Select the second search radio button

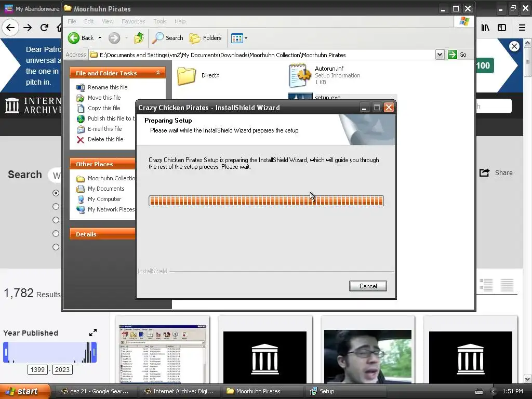pyautogui.click(x=56, y=207)
